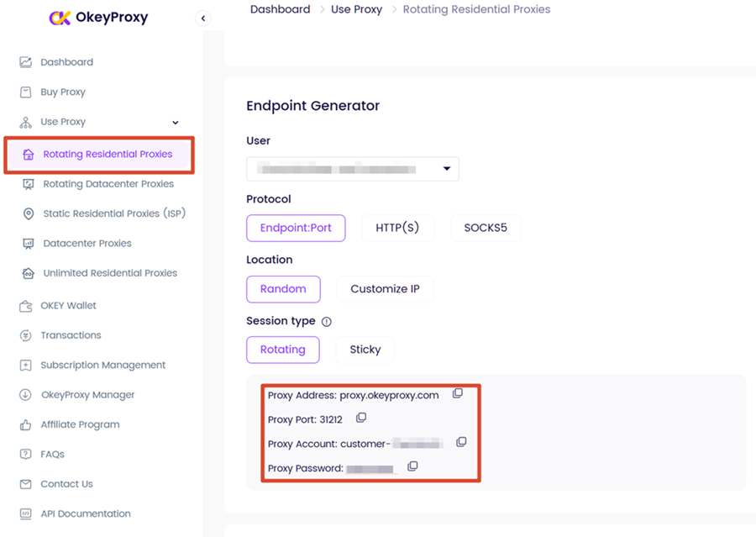Show the Session type info tooltip icon
Image resolution: width=756 pixels, height=537 pixels.
click(327, 322)
